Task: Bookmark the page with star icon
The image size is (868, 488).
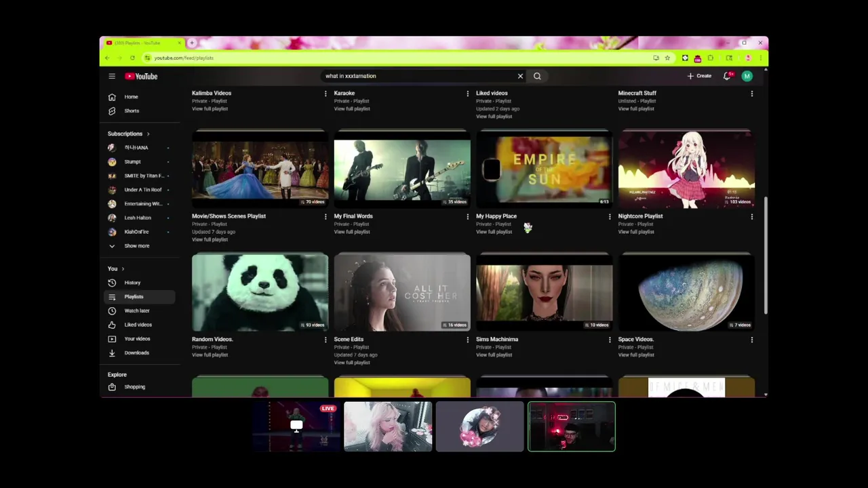Action: (667, 58)
